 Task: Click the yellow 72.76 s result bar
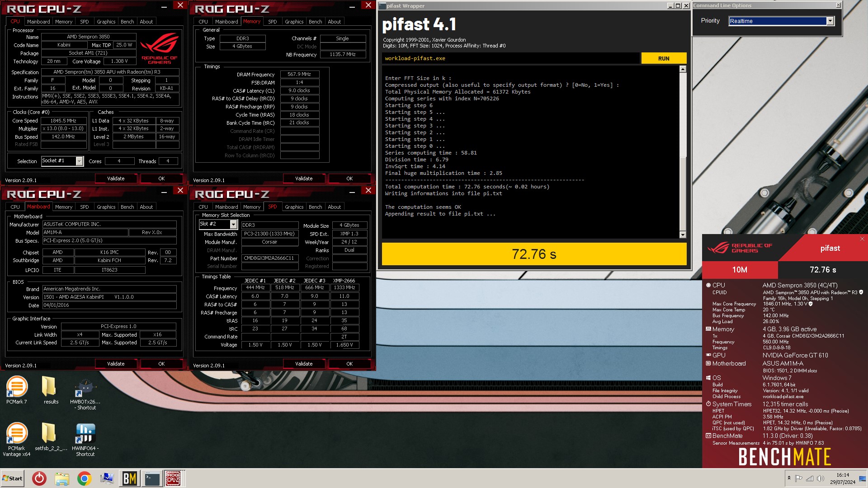pyautogui.click(x=534, y=254)
